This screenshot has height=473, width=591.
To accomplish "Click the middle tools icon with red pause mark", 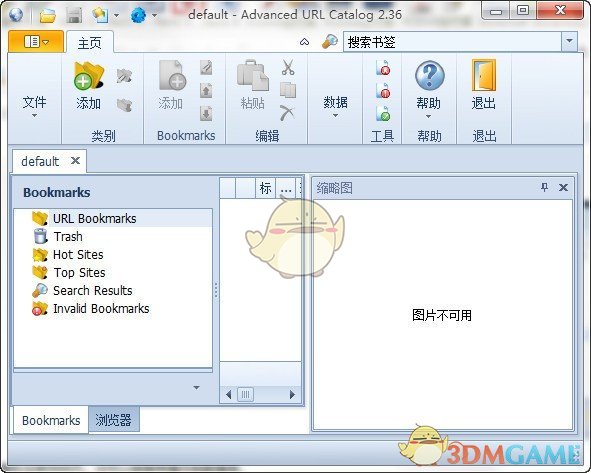I will pos(383,90).
